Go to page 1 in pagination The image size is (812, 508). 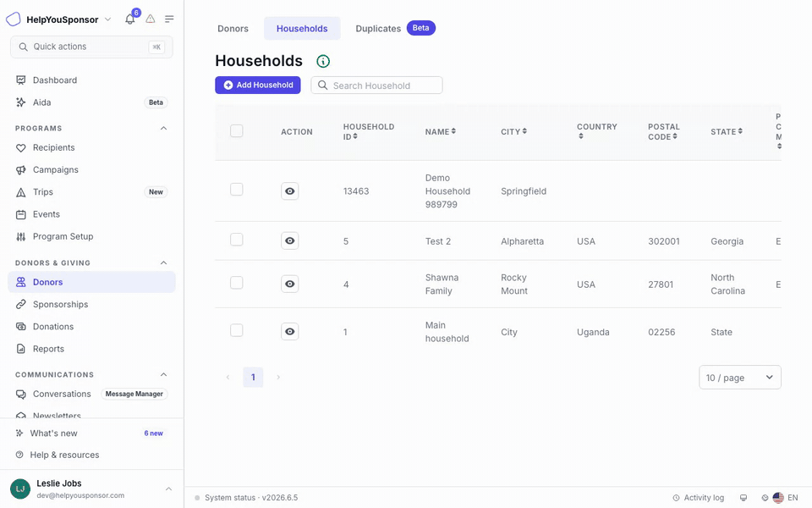pos(253,378)
